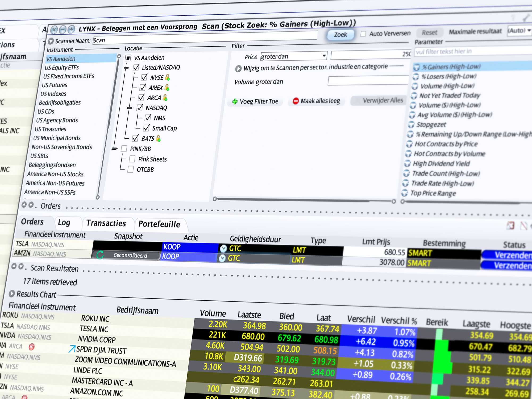The width and height of the screenshot is (532, 399).
Task: Uncheck the AMEX checkbox
Action: (143, 87)
